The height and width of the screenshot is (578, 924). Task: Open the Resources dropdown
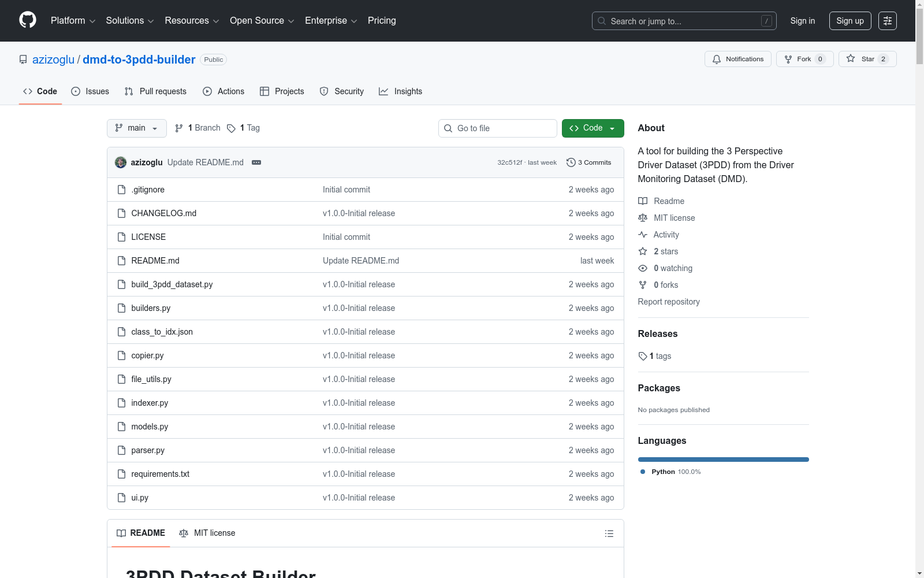click(192, 21)
